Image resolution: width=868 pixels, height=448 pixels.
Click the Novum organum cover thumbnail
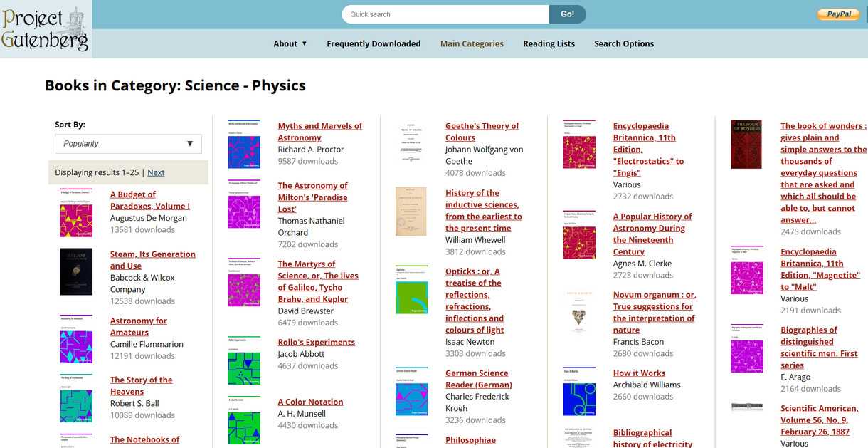click(x=578, y=313)
